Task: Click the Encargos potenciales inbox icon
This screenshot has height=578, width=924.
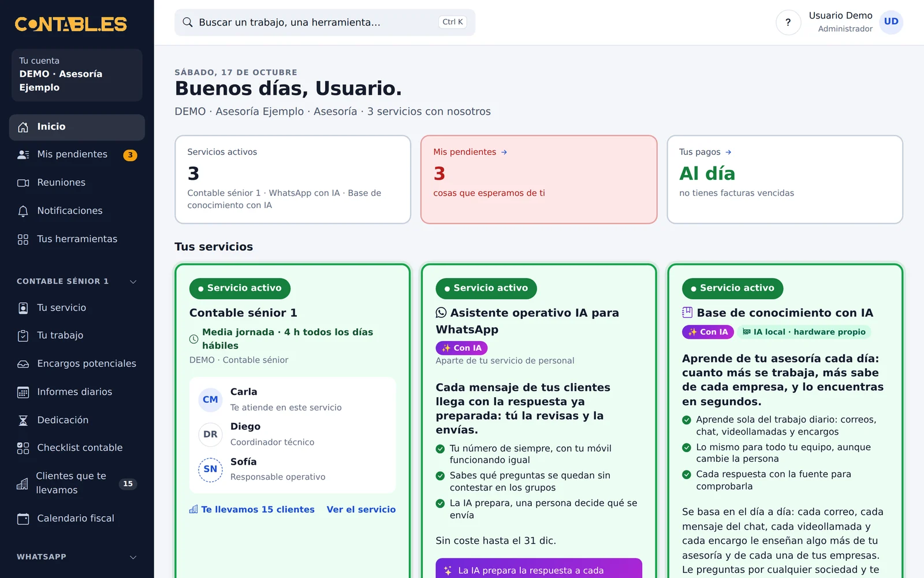Action: click(23, 364)
